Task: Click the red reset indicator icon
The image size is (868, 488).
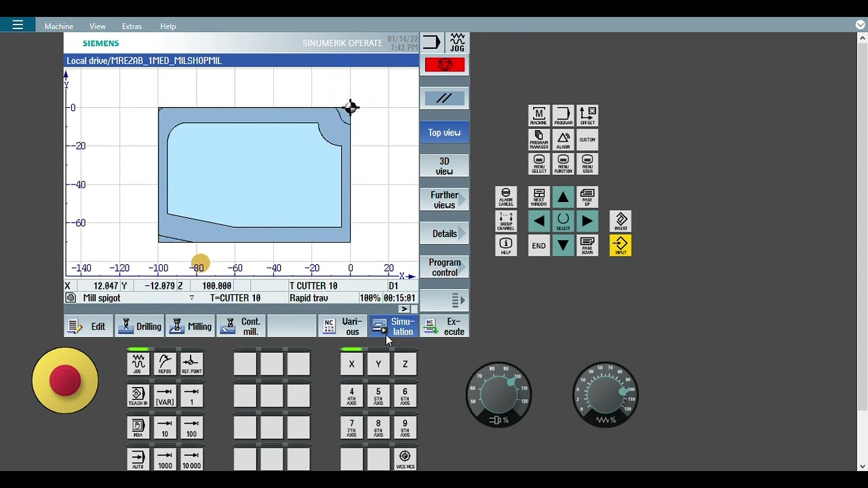Action: click(445, 64)
